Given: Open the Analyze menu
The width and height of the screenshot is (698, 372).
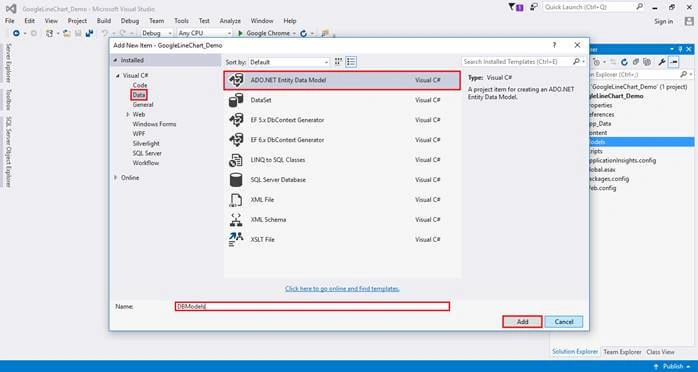Looking at the screenshot, I should point(230,21).
